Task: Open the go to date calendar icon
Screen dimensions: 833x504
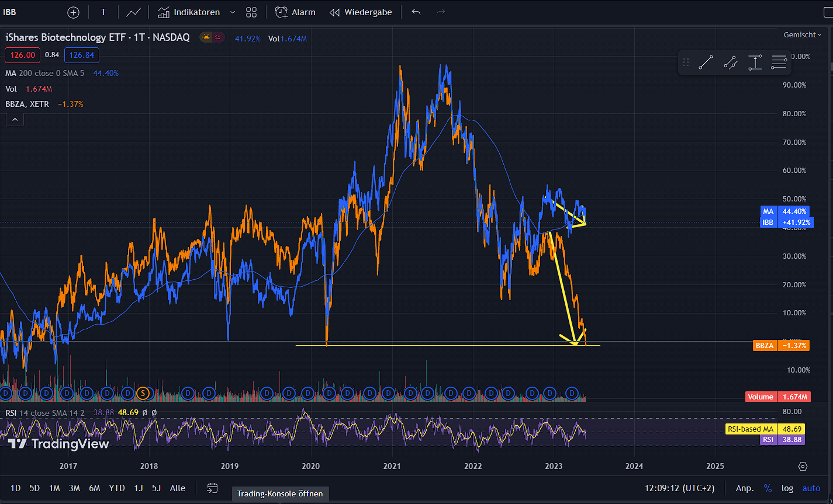Action: pos(212,488)
